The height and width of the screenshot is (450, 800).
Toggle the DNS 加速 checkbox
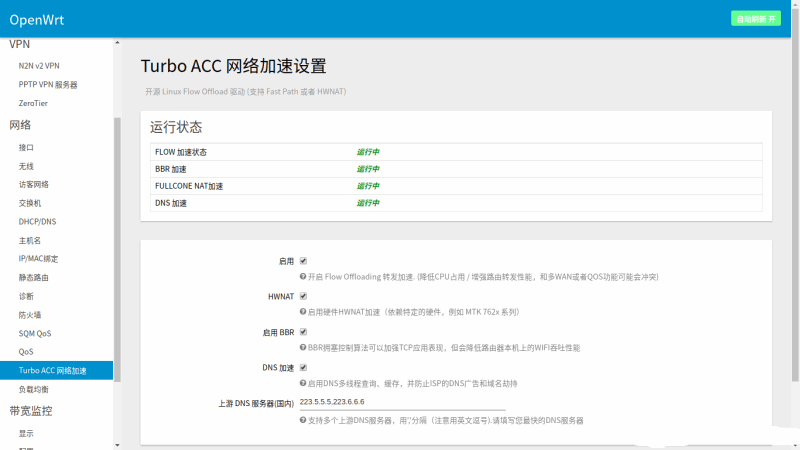[303, 367]
